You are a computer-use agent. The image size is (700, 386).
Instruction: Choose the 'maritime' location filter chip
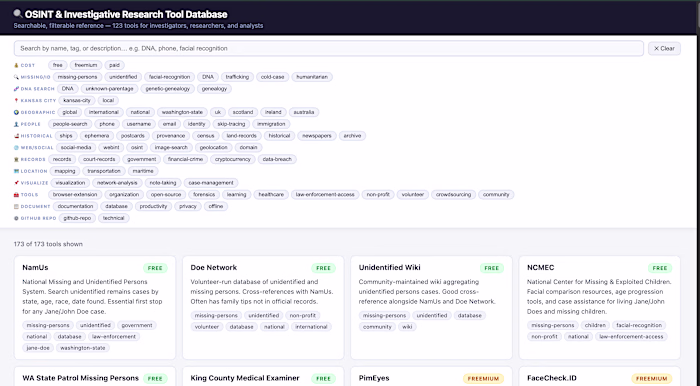tap(143, 171)
